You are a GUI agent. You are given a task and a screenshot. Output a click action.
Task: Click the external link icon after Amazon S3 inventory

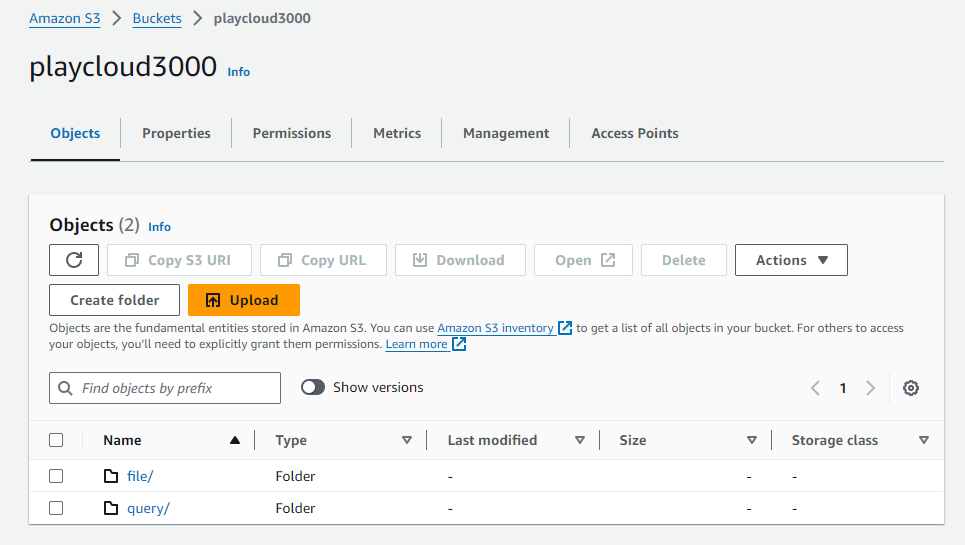[565, 328]
